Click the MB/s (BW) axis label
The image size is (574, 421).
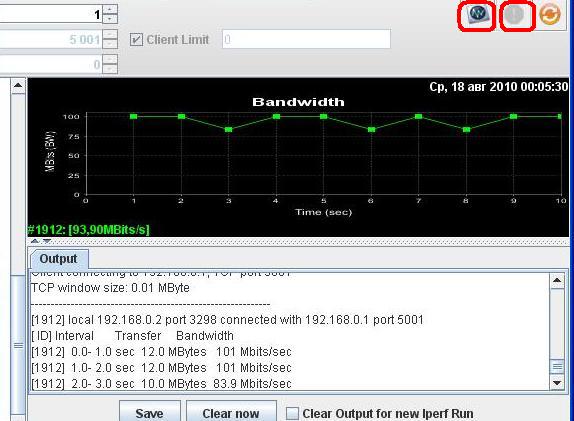tap(51, 151)
